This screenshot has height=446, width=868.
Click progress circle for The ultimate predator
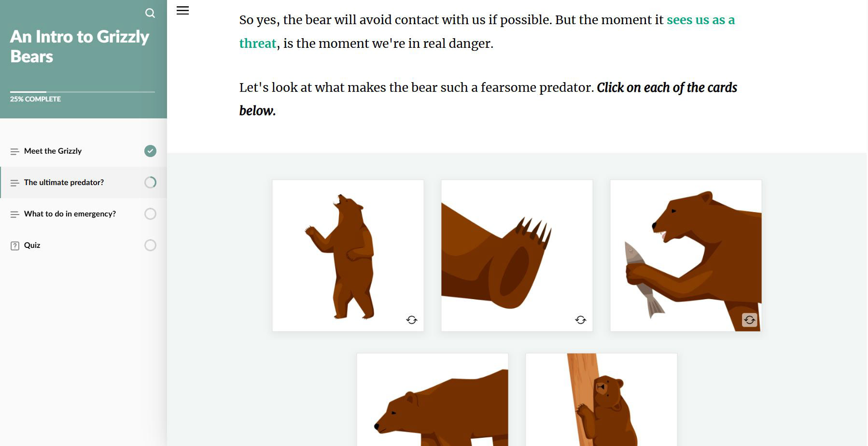tap(150, 182)
